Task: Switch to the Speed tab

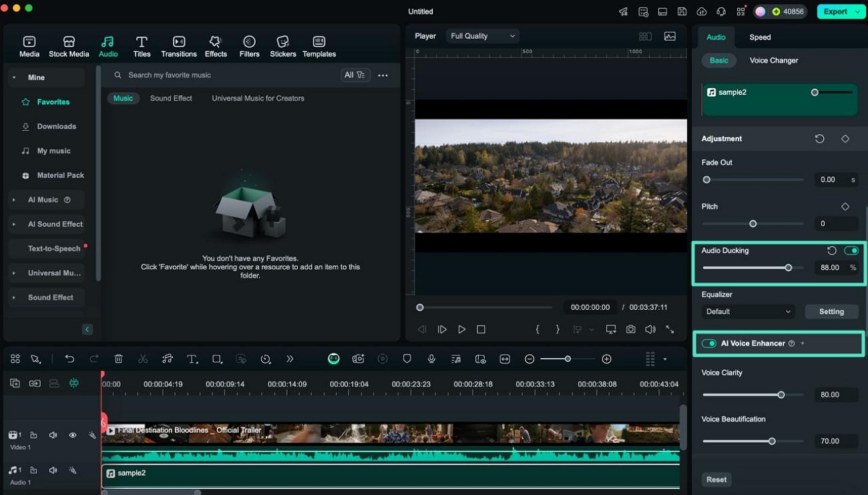Action: (760, 37)
